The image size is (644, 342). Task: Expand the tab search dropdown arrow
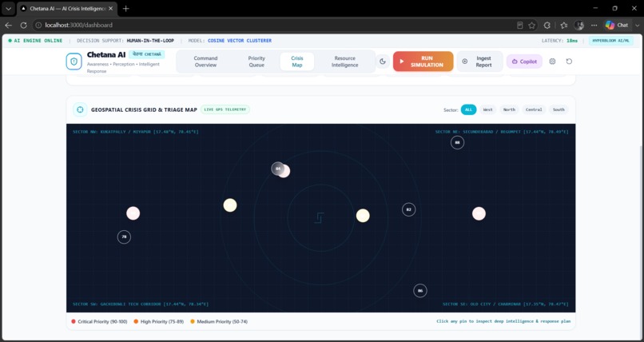pos(8,8)
